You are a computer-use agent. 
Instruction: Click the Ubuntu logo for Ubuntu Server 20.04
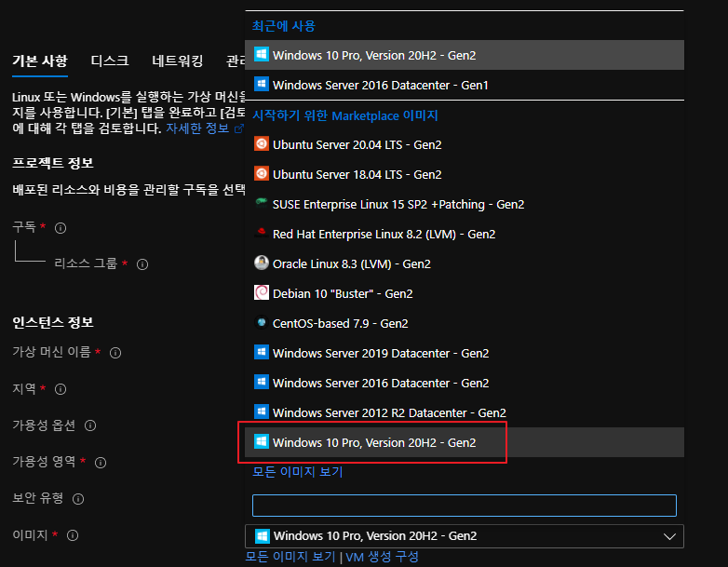tap(262, 144)
